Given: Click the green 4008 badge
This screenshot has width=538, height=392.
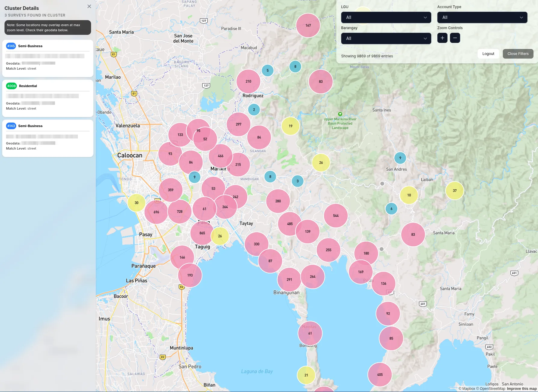Looking at the screenshot, I should [x=11, y=86].
